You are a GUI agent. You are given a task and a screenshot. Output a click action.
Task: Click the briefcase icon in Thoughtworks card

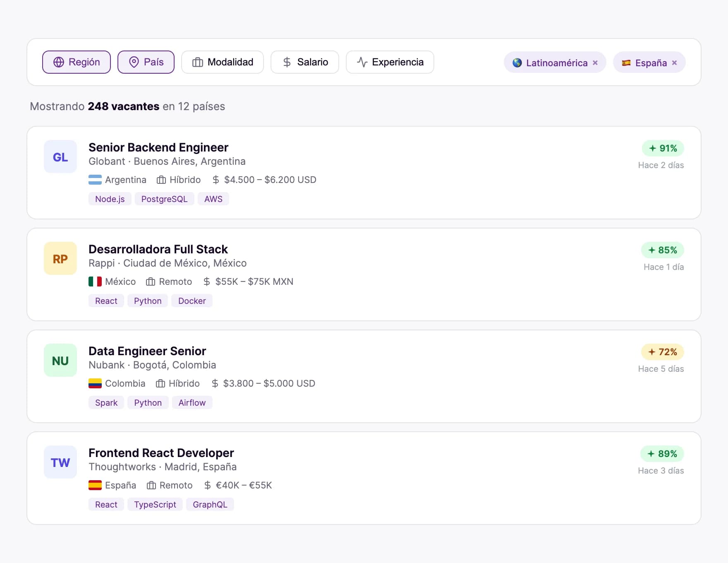(151, 485)
